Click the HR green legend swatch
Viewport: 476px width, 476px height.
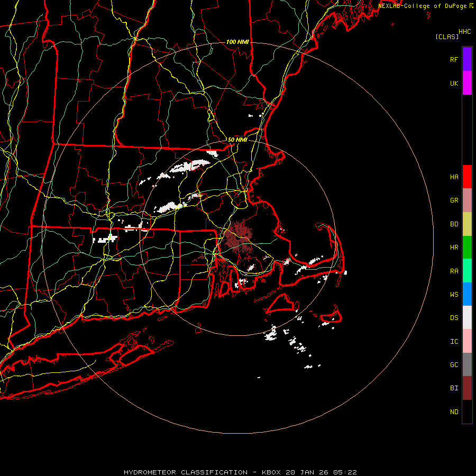[x=467, y=248]
